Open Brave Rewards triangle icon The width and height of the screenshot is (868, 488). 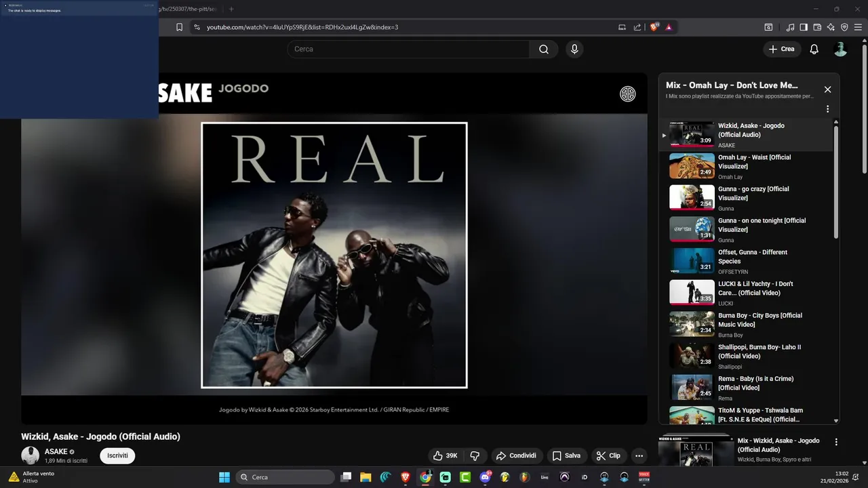point(669,27)
